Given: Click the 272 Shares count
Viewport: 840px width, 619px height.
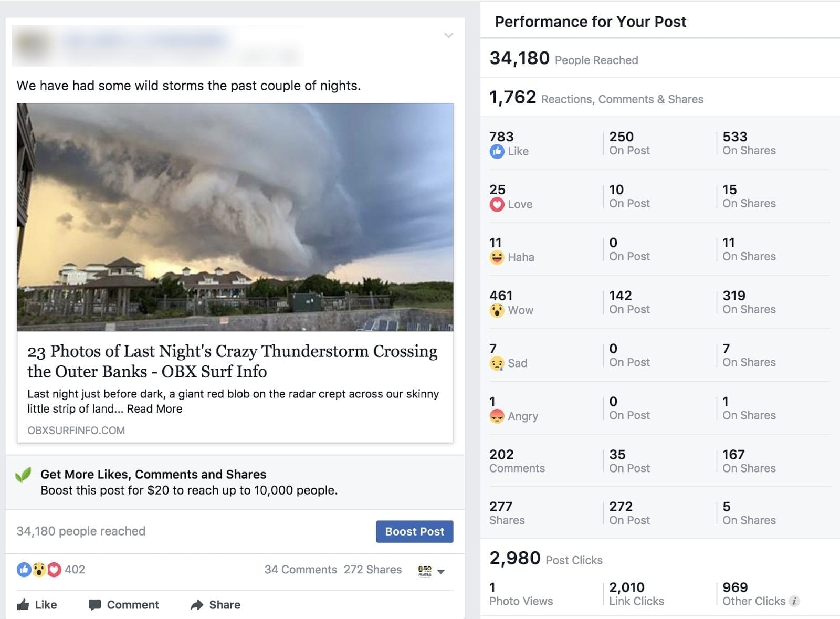Looking at the screenshot, I should tap(372, 569).
